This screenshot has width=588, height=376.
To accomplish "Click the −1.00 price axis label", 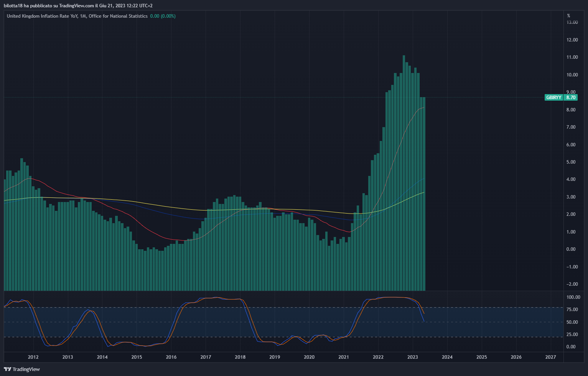I will [572, 267].
